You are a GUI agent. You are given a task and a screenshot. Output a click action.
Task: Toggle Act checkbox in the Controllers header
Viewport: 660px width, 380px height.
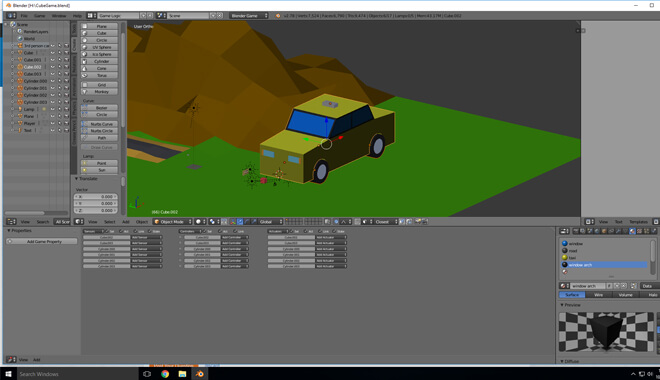point(220,231)
